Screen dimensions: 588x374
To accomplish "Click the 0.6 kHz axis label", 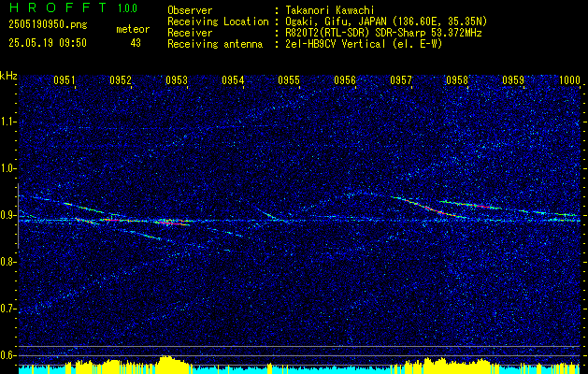I will click(7, 355).
